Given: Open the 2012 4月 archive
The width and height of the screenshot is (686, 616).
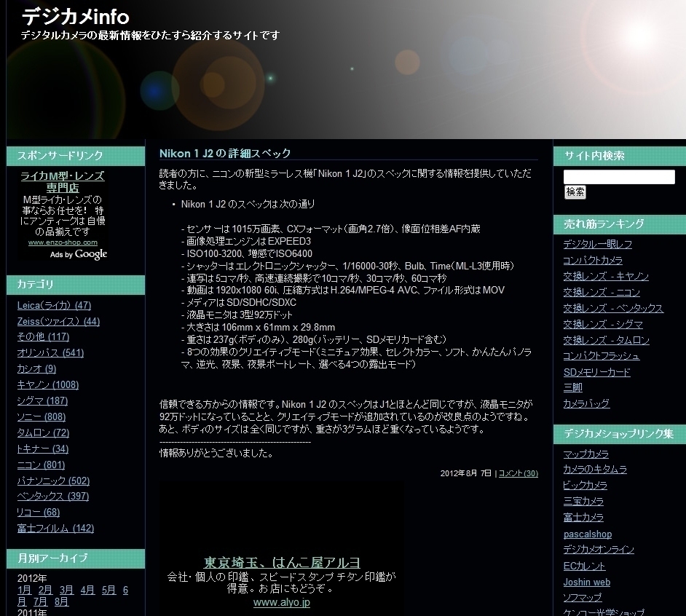Looking at the screenshot, I should 88,591.
